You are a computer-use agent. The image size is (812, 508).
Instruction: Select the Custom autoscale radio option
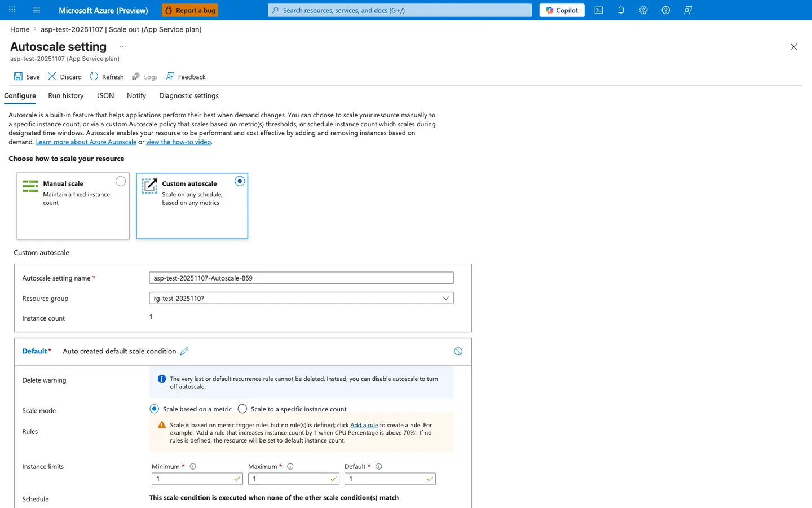click(240, 181)
